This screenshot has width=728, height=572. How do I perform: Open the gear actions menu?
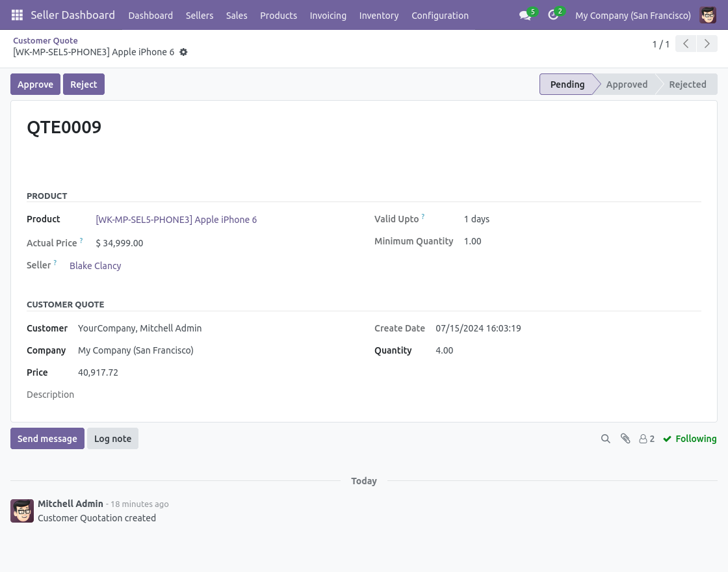click(183, 52)
